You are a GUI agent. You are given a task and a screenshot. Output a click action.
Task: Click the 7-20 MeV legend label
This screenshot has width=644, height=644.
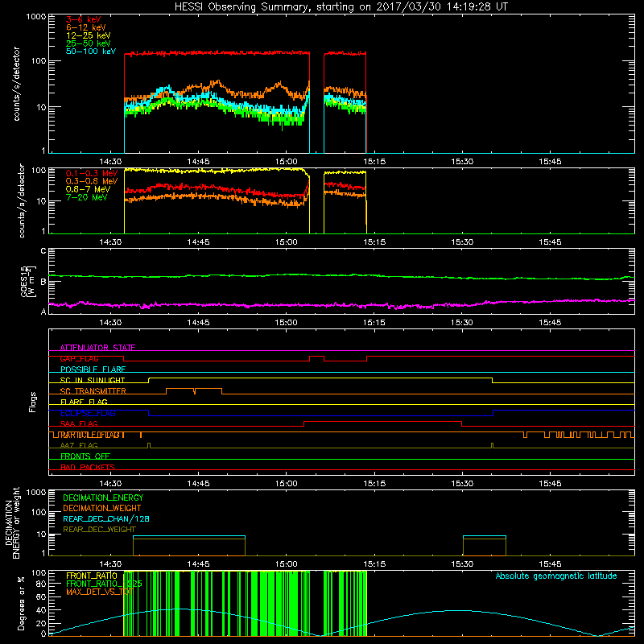87,197
